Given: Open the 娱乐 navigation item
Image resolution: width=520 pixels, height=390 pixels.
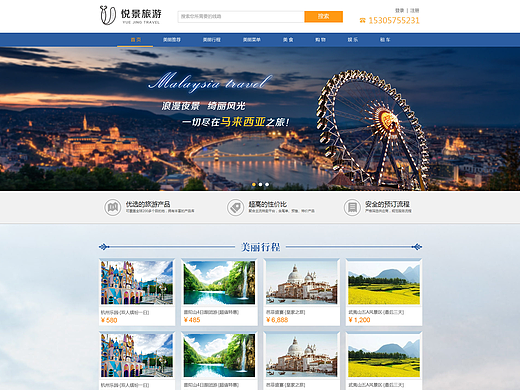Looking at the screenshot, I should click(x=353, y=40).
